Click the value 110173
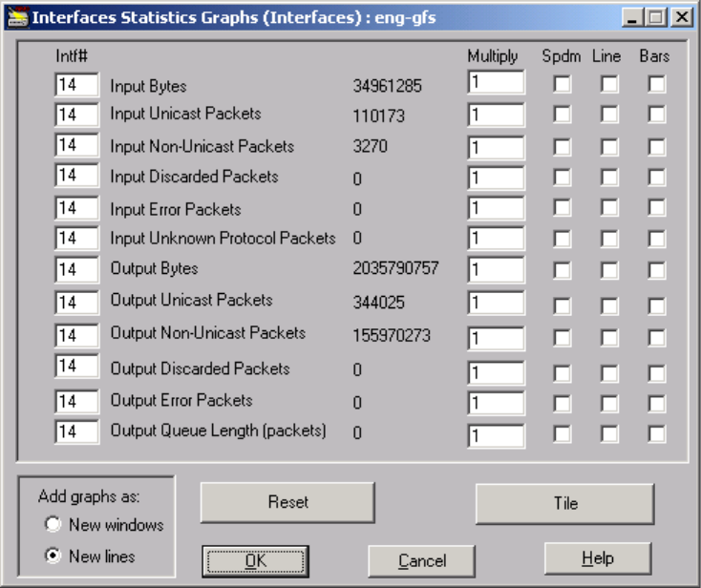The image size is (701, 588). point(378,116)
